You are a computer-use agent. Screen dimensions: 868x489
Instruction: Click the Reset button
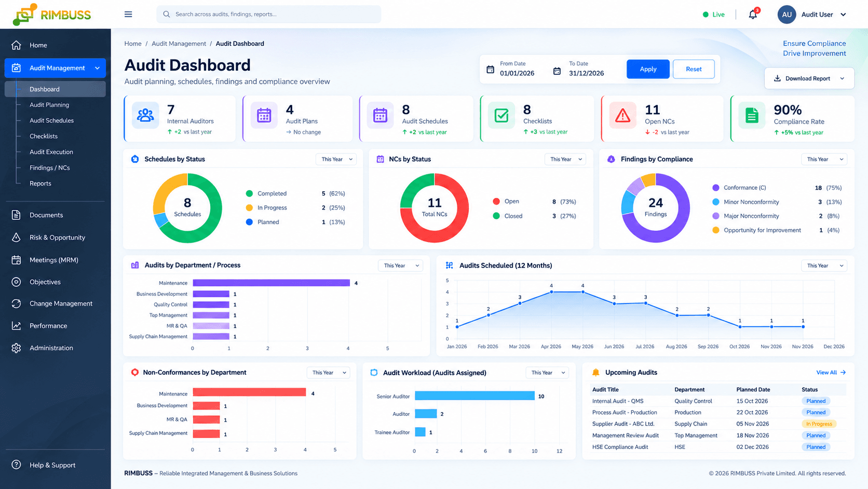(x=694, y=69)
